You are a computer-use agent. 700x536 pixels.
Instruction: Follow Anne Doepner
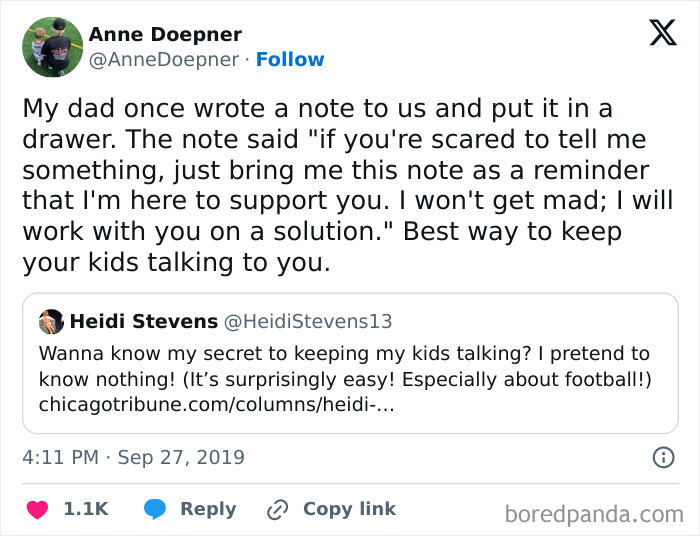(x=290, y=59)
